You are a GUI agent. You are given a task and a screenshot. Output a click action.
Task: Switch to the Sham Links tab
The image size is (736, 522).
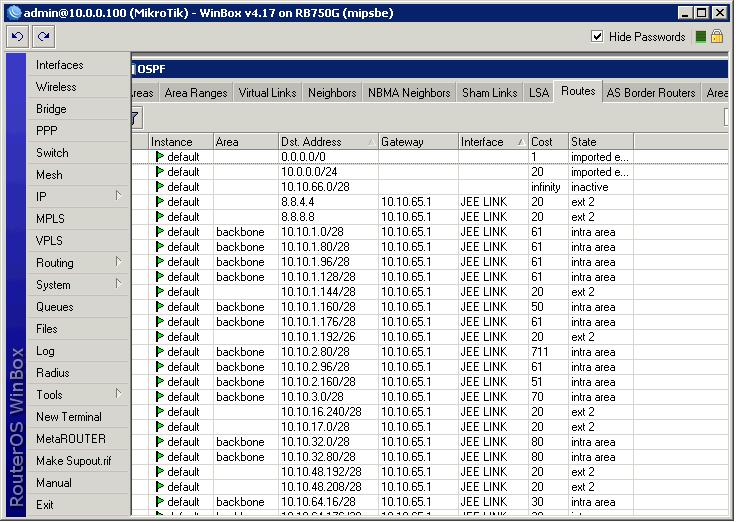(x=490, y=93)
